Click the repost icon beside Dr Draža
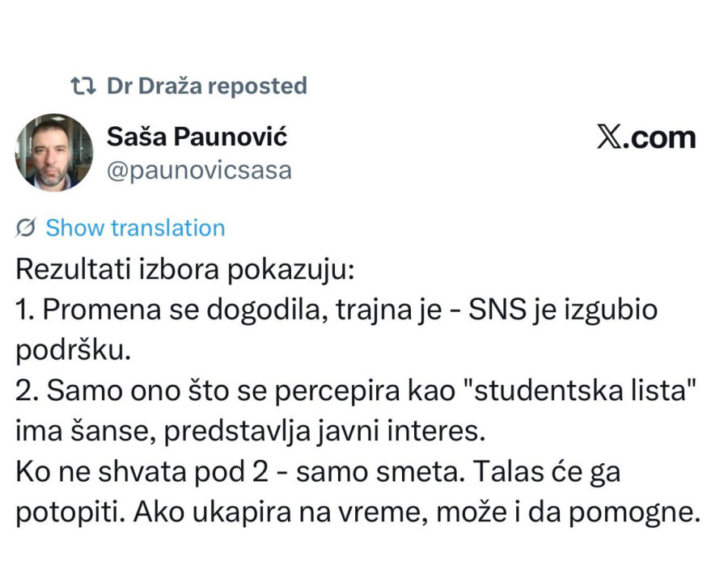The height and width of the screenshot is (574, 728). pyautogui.click(x=81, y=84)
